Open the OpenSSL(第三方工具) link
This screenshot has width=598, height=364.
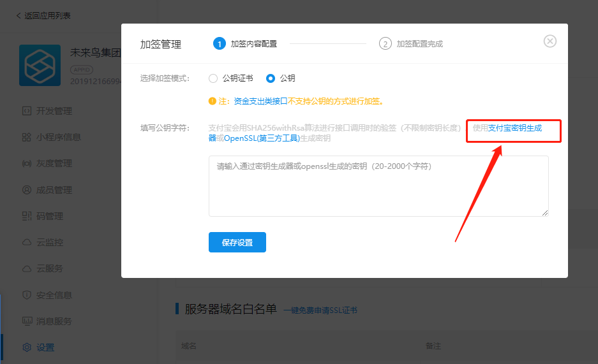(262, 138)
